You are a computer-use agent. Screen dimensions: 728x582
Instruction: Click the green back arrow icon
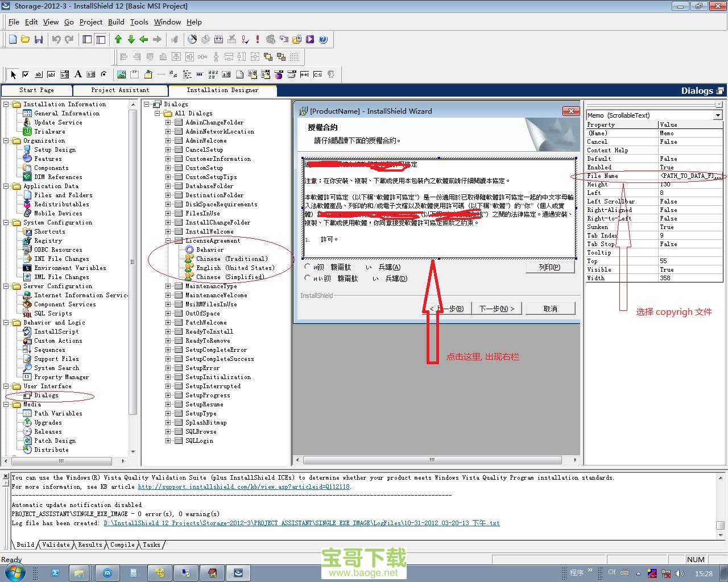[144, 39]
